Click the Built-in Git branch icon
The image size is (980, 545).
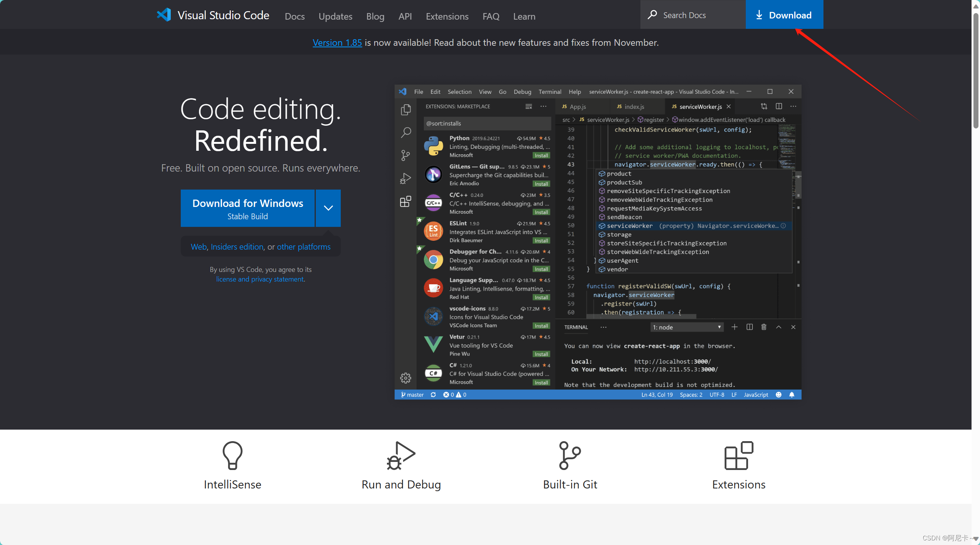(570, 455)
